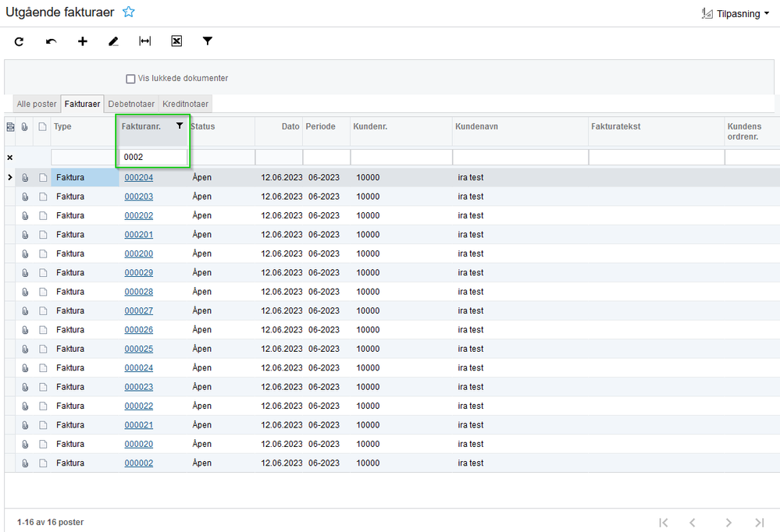
Task: Go to the last page
Action: pyautogui.click(x=759, y=523)
